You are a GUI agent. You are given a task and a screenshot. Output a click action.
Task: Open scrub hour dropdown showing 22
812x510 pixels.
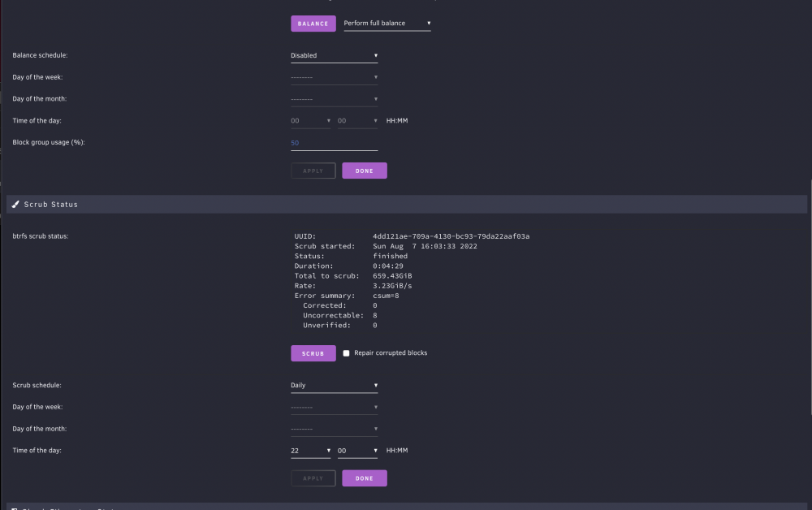click(x=310, y=451)
